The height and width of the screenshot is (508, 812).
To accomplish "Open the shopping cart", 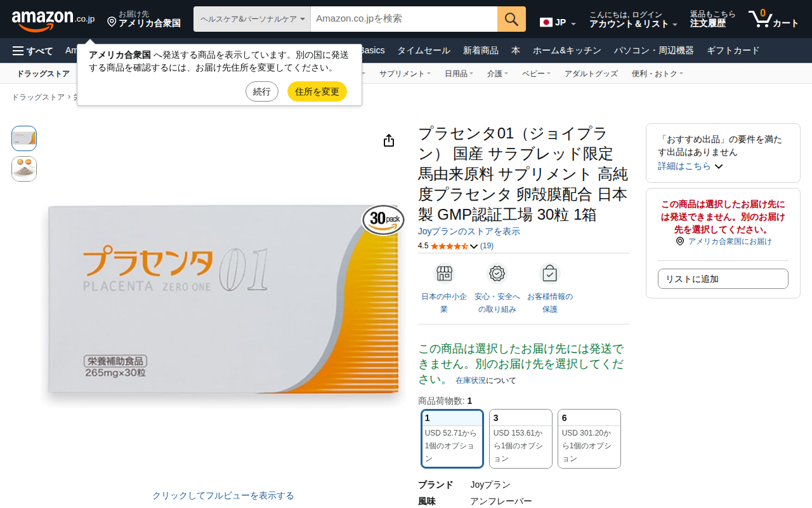I will point(773,19).
